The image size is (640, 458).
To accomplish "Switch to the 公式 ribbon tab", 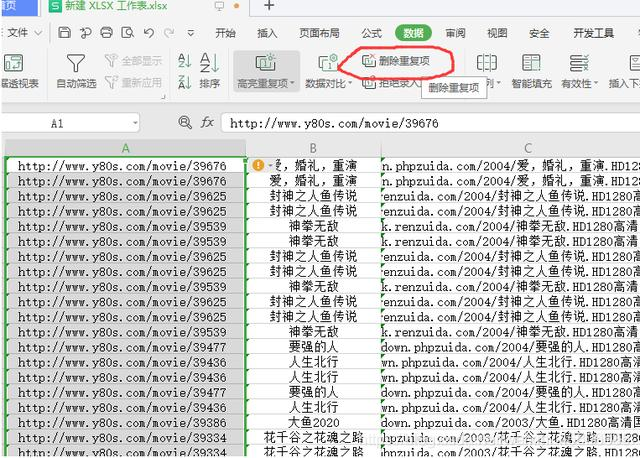I will click(x=371, y=33).
